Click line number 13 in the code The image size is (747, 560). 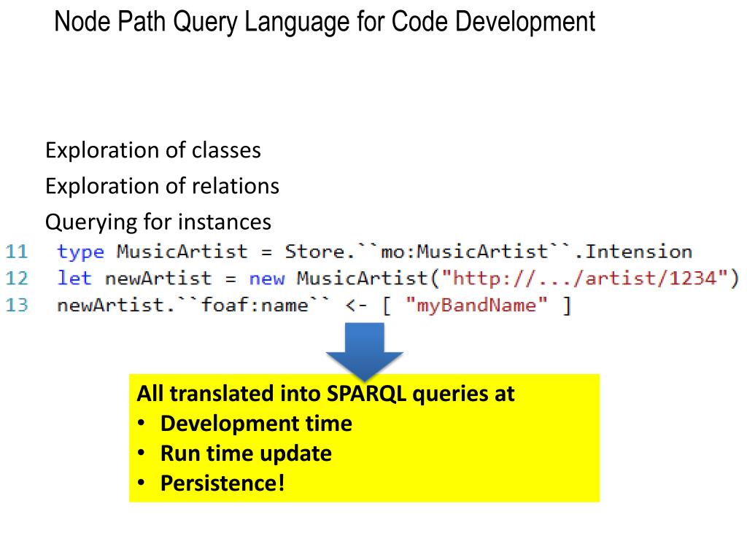(16, 306)
